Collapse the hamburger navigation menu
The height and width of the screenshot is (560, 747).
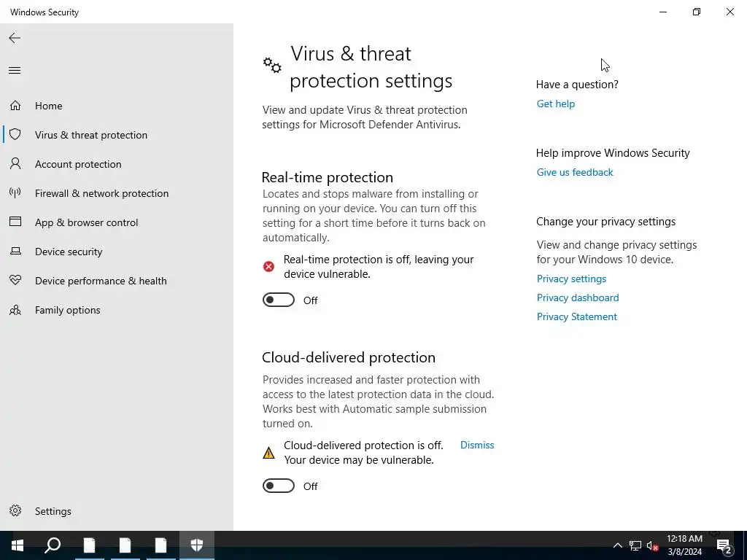[15, 71]
